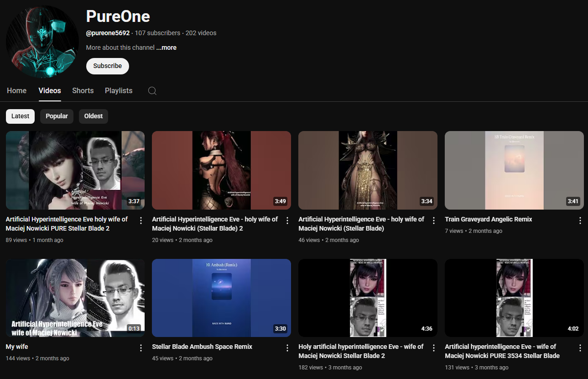
Task: Open title 'Stellar Blade Ambush Space Remix'
Action: [202, 347]
